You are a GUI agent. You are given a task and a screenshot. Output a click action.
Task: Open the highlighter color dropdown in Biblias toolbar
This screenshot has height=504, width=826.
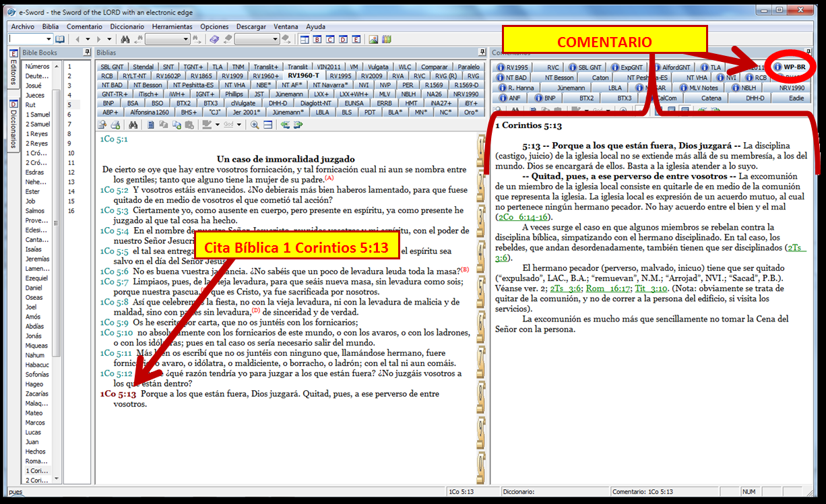coord(218,125)
